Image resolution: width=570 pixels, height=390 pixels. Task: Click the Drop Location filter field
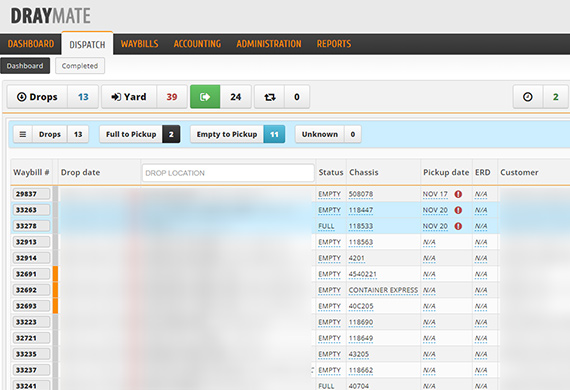click(228, 173)
